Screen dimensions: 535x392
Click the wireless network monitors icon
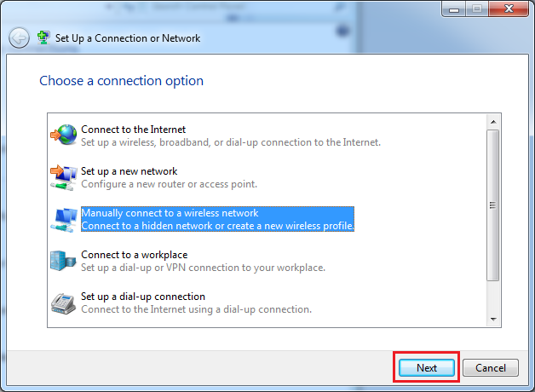tap(64, 219)
